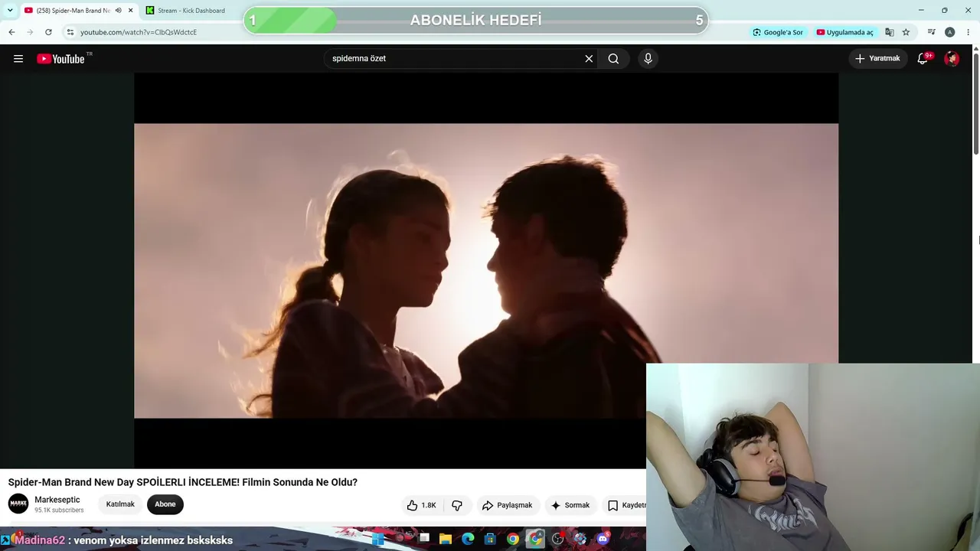Mute the Spider-Man tab audio icon
Image resolution: width=980 pixels, height=551 pixels.
pyautogui.click(x=118, y=11)
